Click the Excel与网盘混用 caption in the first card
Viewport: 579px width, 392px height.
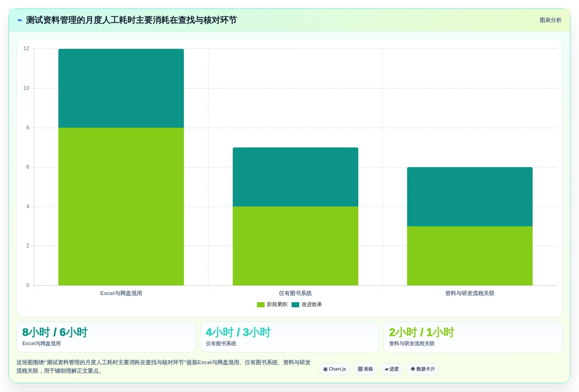(41, 344)
